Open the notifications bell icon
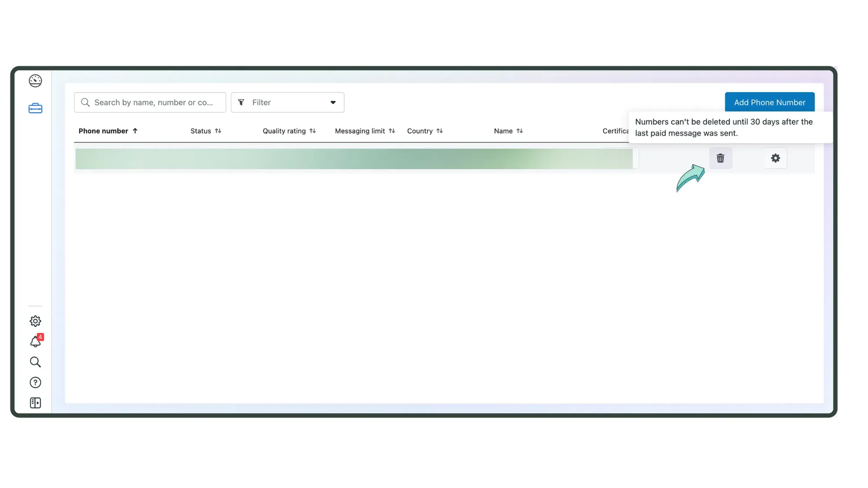This screenshot has width=868, height=488. (35, 341)
